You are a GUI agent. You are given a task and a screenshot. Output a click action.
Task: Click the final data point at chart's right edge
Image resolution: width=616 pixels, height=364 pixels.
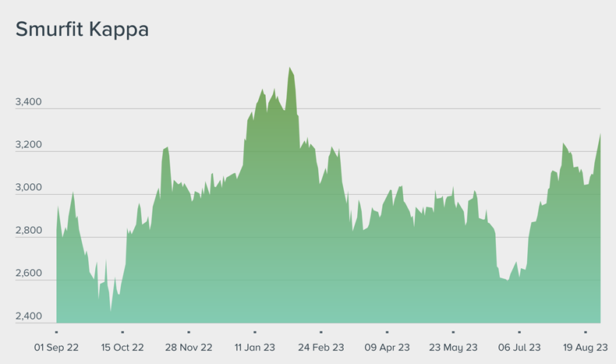click(600, 134)
